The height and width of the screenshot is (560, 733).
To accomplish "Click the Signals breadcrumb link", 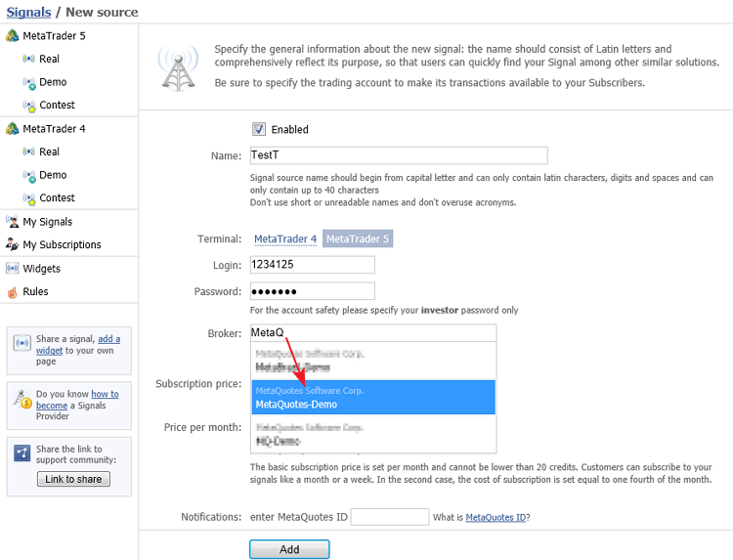I will (28, 12).
